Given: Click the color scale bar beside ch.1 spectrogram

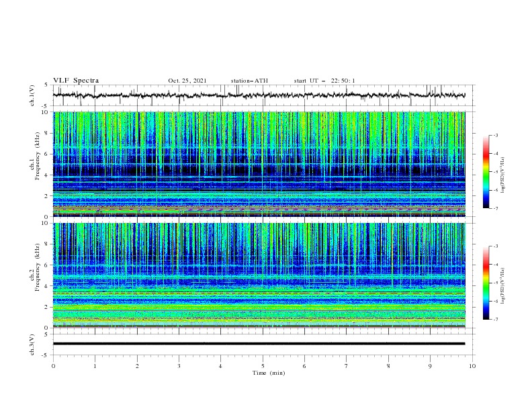Looking at the screenshot, I should 486,172.
